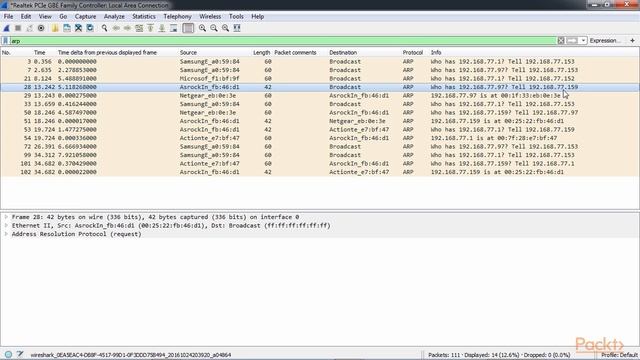Sort by Time delta column header

point(107,53)
